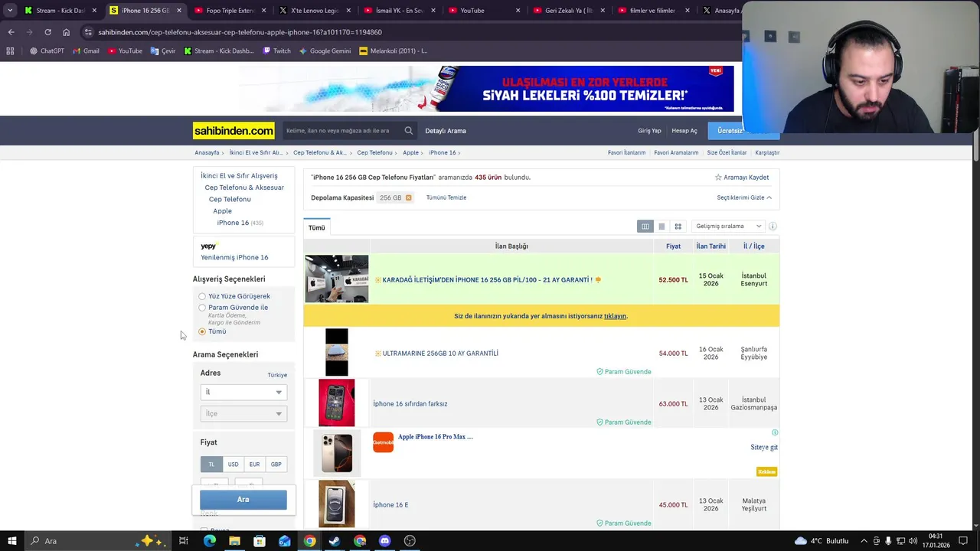This screenshot has height=551, width=980.
Task: Open Yenilenmiş iPhone 16 link
Action: pos(234,258)
